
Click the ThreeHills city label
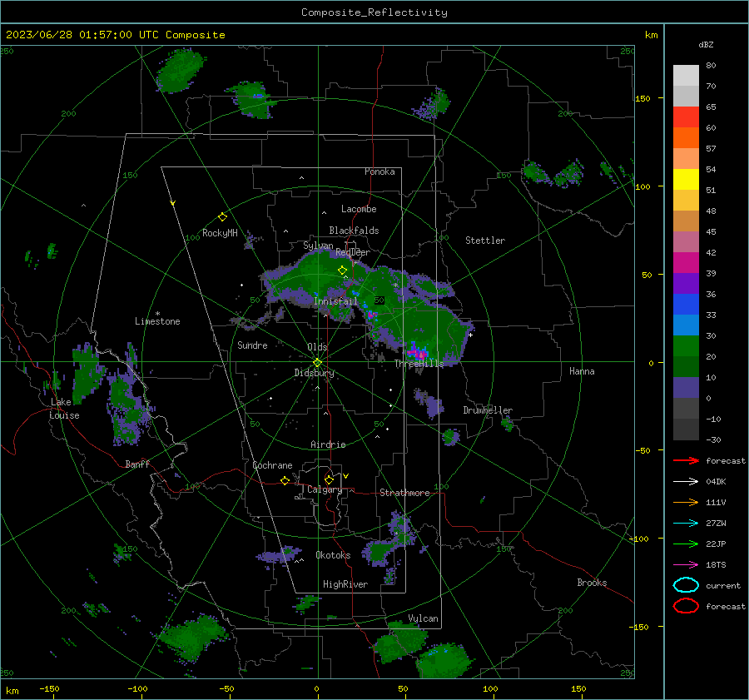click(419, 364)
